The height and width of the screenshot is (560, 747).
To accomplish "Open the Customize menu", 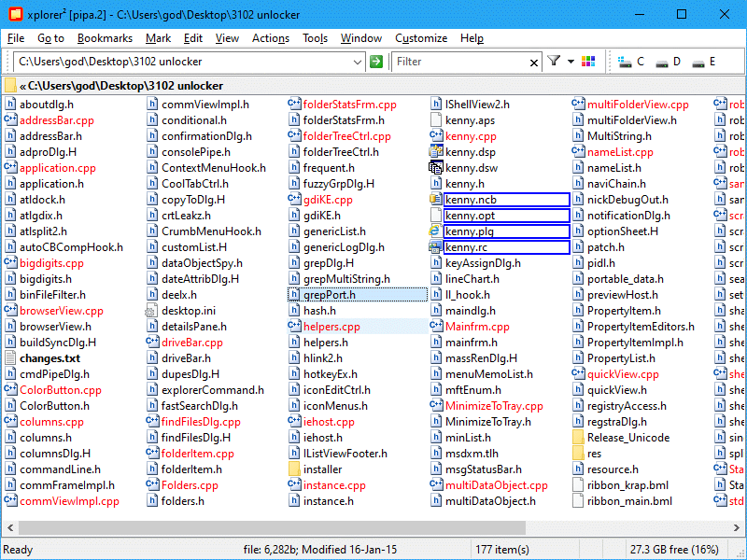I will click(x=421, y=38).
